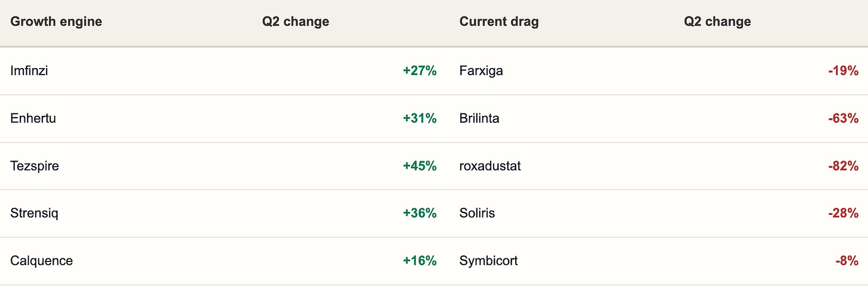Select the Imfinzi row label

[x=29, y=70]
